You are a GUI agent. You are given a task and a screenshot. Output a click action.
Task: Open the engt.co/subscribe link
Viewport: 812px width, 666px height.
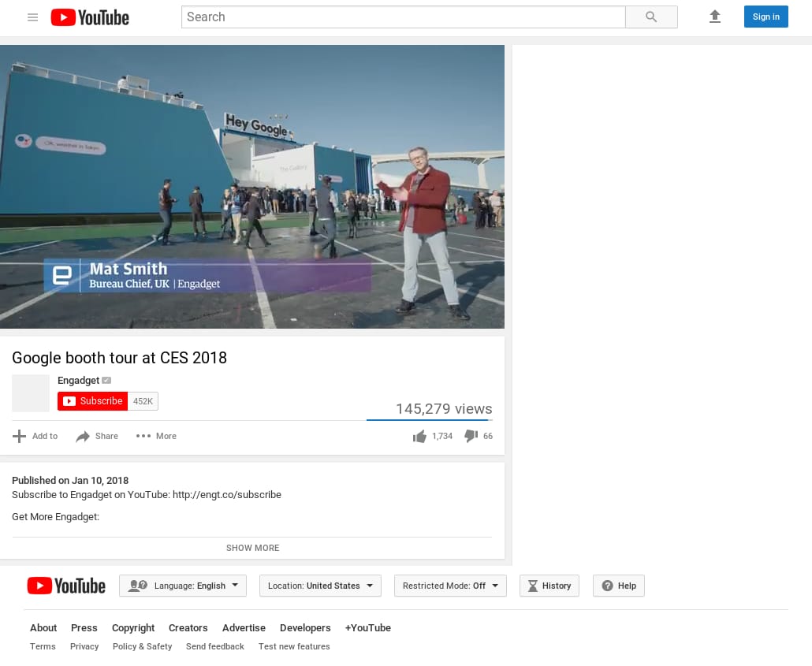point(227,495)
